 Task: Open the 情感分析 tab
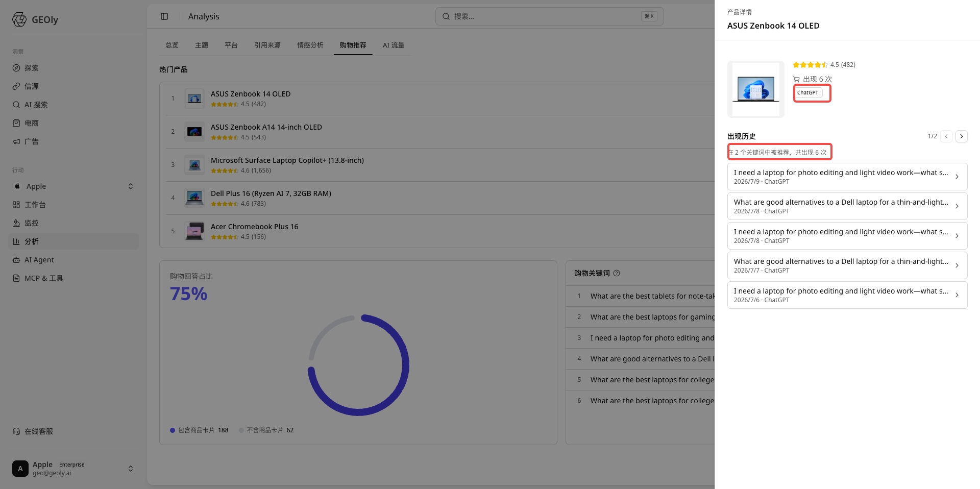(x=310, y=45)
